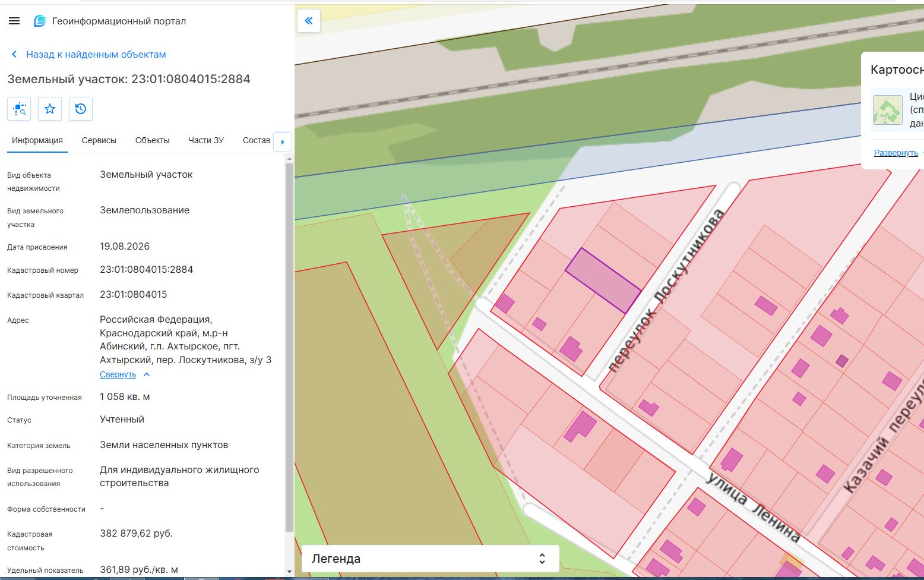924x580 pixels.
Task: Open the Состав tab
Action: (257, 140)
